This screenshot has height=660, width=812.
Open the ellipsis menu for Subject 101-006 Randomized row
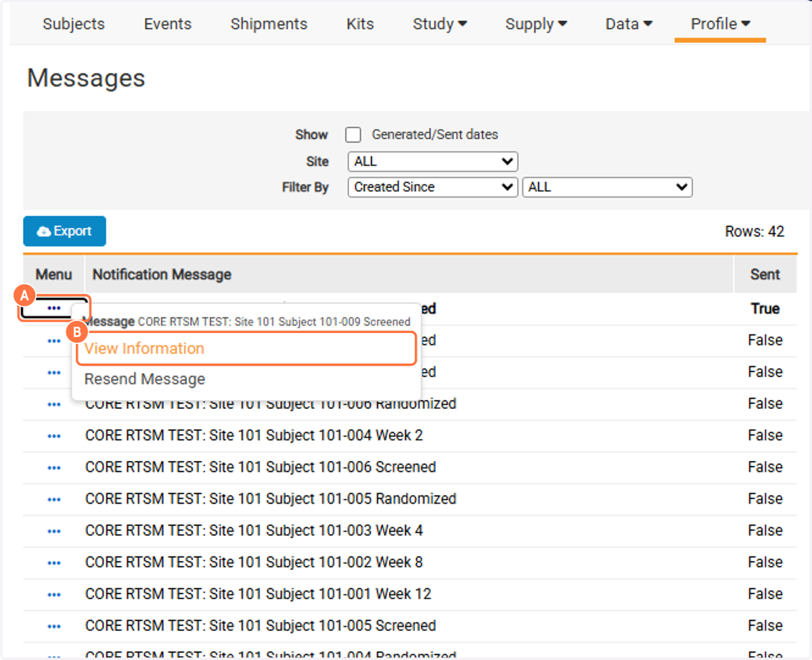pyautogui.click(x=54, y=404)
